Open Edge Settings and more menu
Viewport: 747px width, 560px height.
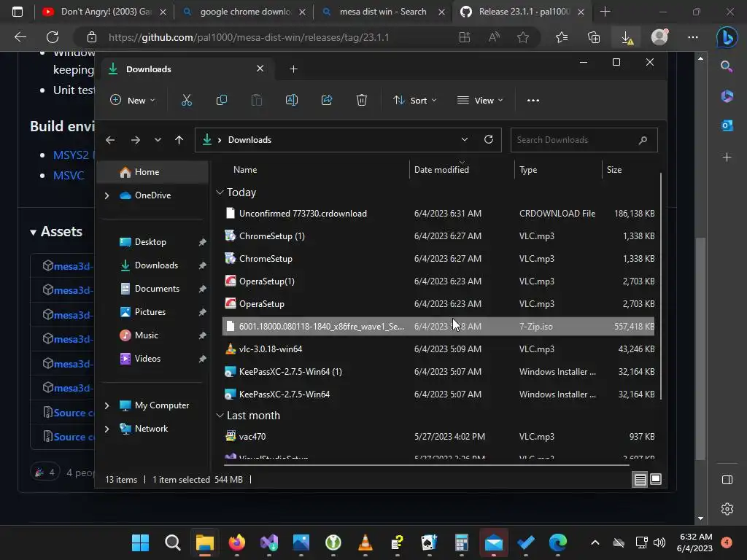693,37
